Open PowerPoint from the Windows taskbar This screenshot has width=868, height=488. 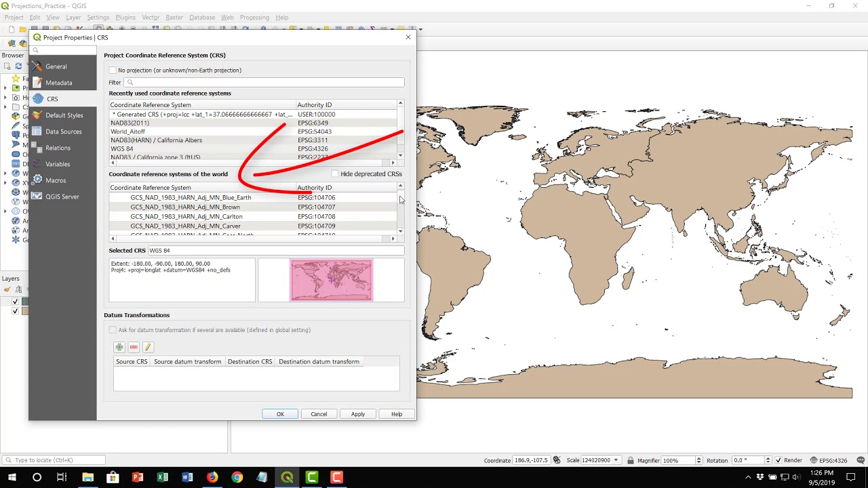tap(138, 477)
